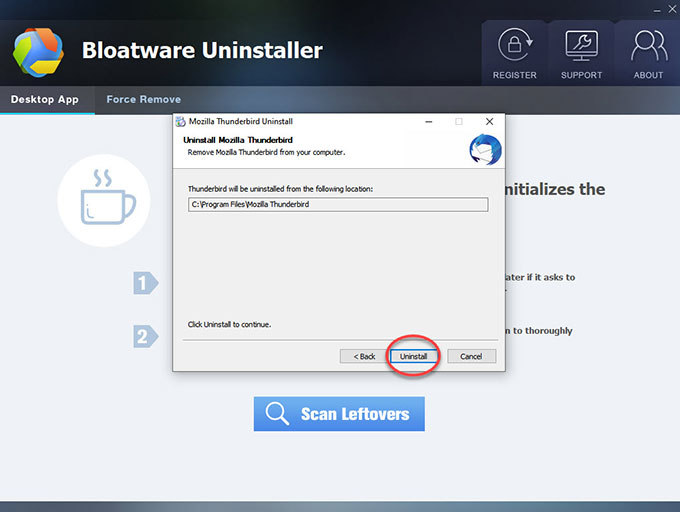This screenshot has height=512, width=680.
Task: Click the uninstall location path field
Action: [338, 205]
